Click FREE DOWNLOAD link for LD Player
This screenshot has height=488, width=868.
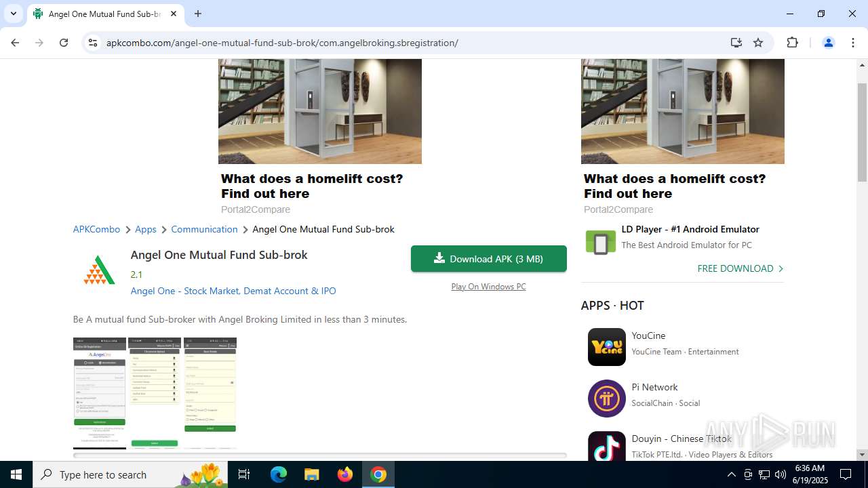740,268
